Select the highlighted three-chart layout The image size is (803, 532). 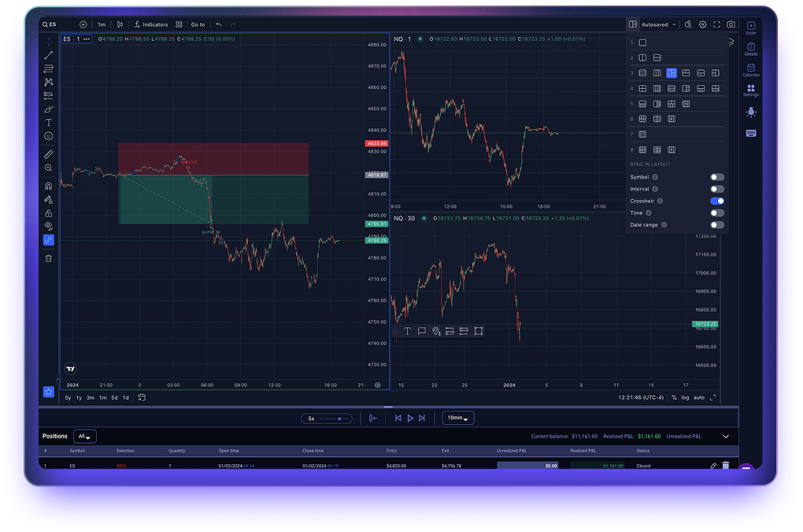[672, 73]
